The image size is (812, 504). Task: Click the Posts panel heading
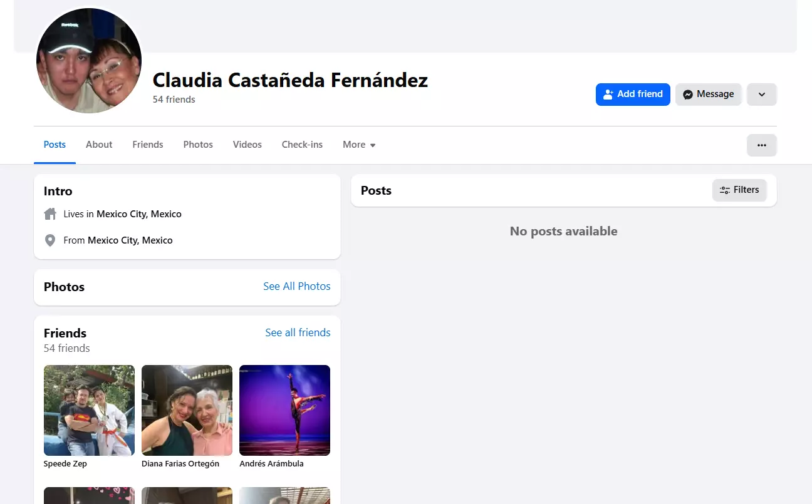coord(376,190)
